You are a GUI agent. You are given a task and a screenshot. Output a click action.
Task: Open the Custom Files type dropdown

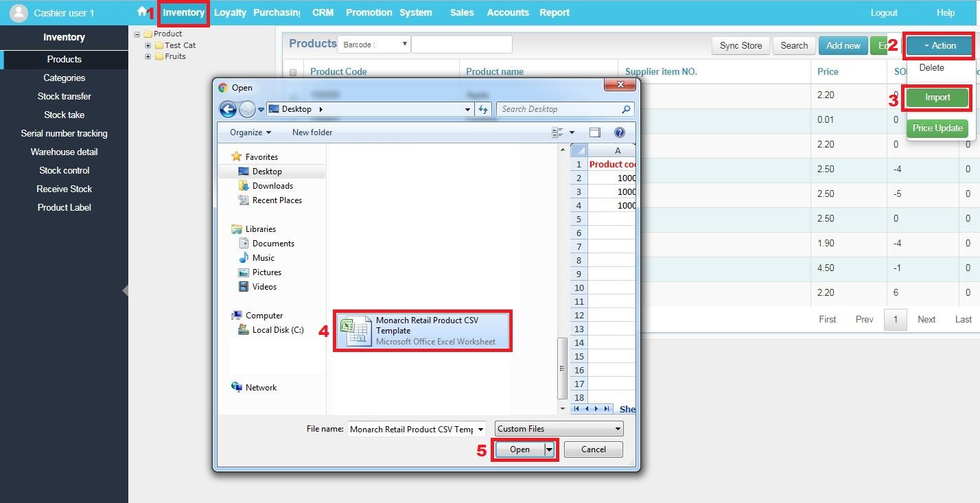tap(559, 429)
